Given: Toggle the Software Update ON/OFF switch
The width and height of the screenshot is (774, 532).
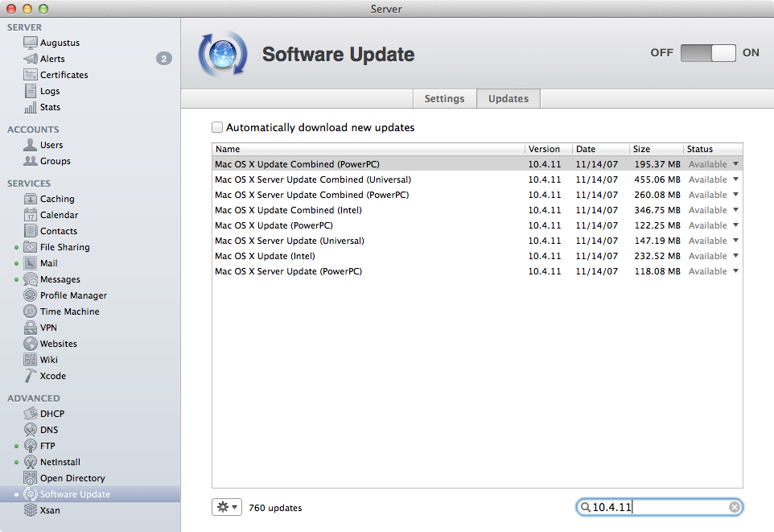Looking at the screenshot, I should click(708, 53).
